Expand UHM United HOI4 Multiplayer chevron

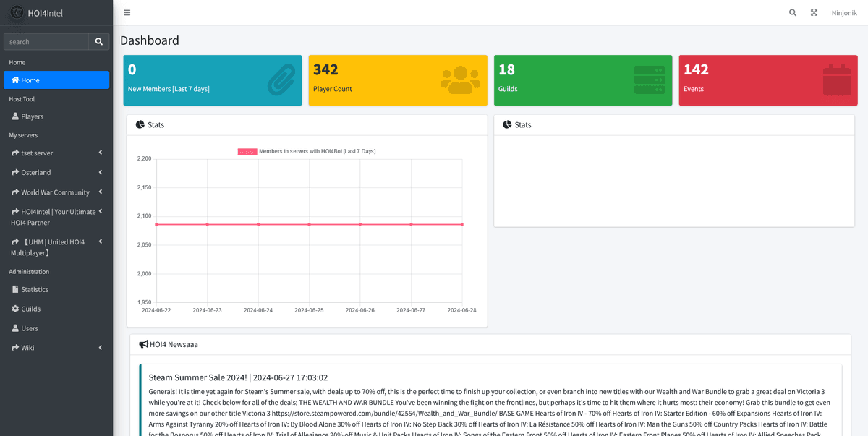coord(101,241)
